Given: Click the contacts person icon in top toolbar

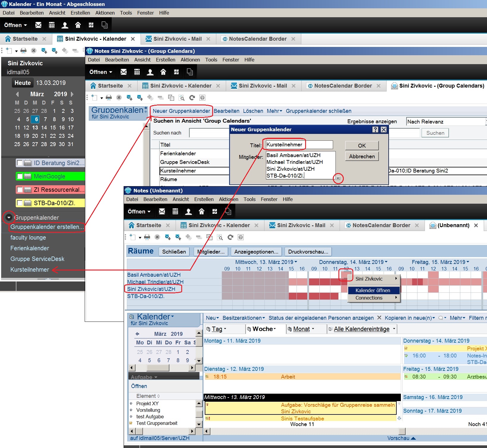Looking at the screenshot, I should pyautogui.click(x=65, y=25).
